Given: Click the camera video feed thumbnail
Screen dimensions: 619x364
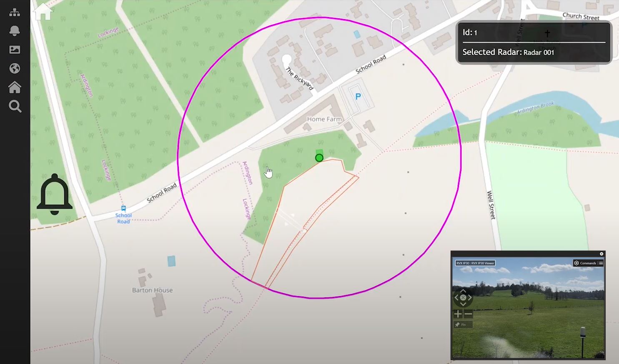Looking at the screenshot, I should point(528,308).
